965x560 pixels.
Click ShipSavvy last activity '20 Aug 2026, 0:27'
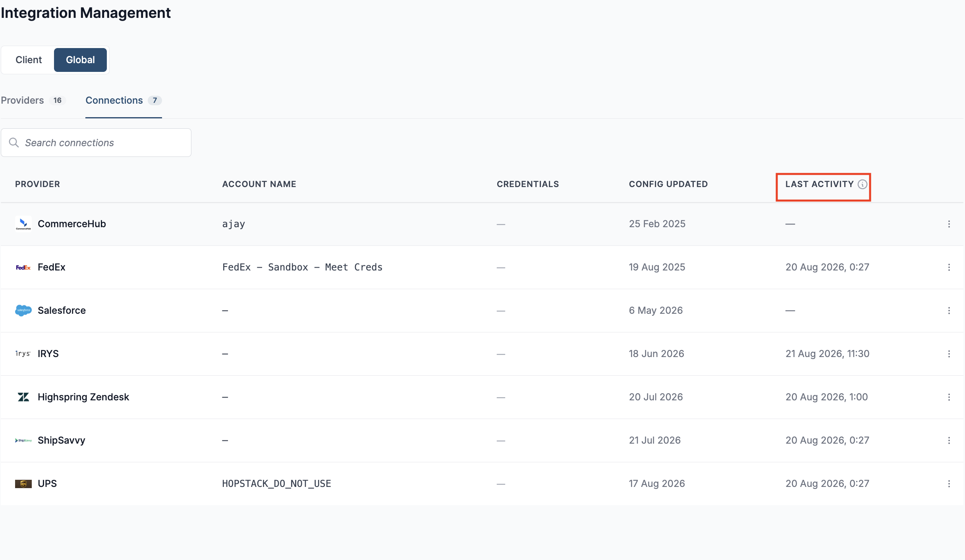[x=827, y=440]
